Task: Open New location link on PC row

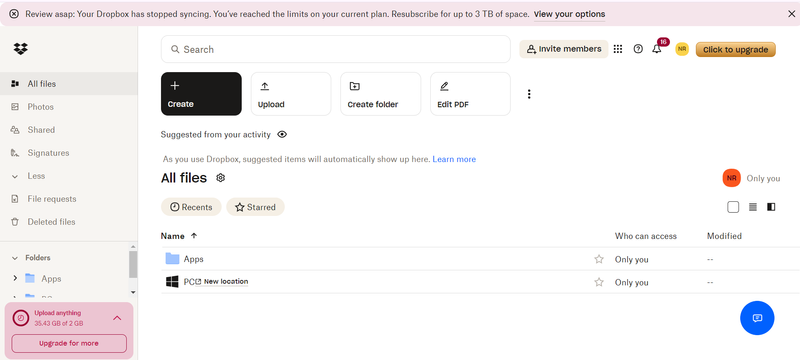Action: point(222,281)
